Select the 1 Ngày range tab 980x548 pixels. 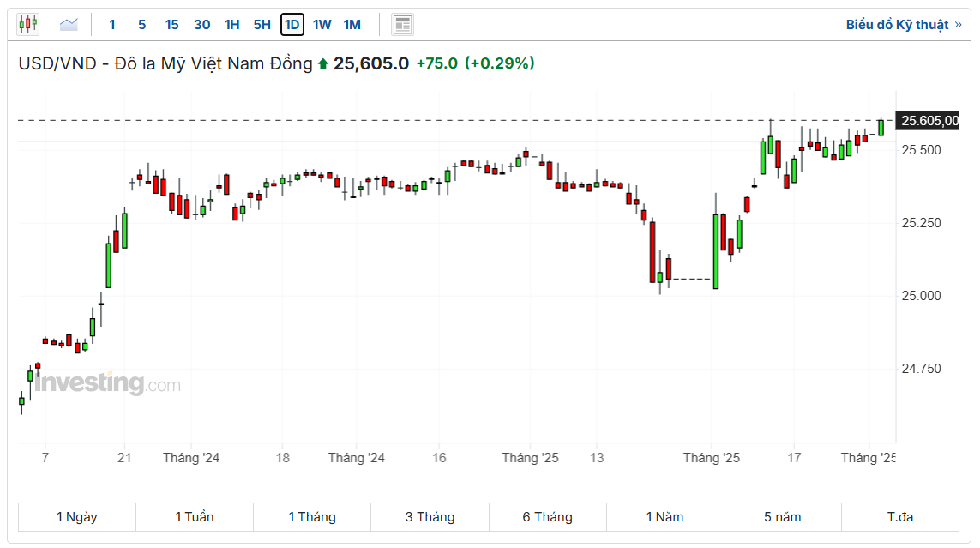tap(77, 517)
